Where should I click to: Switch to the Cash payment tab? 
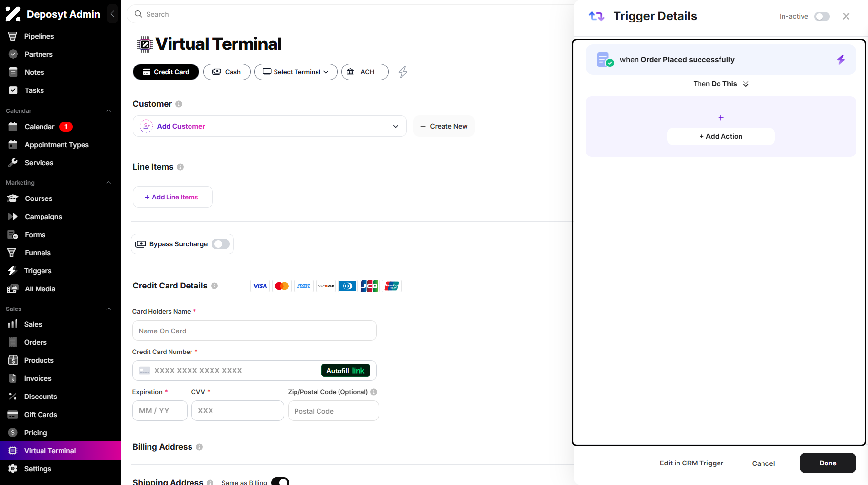(227, 72)
